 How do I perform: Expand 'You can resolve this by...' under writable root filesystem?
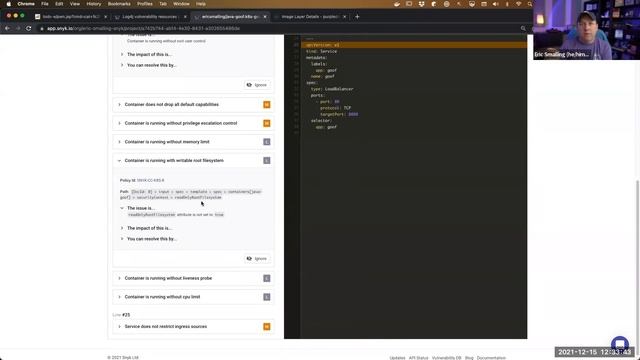click(148, 239)
